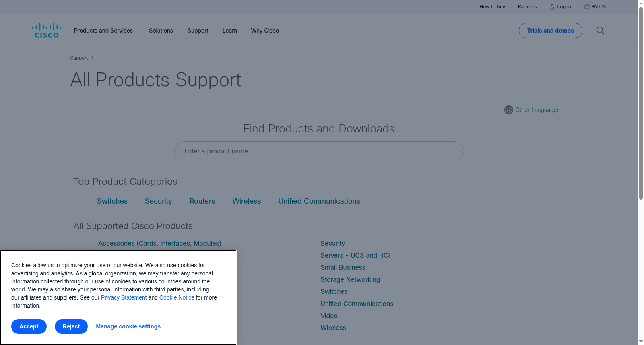Open the site search magnifier icon
Screen dimensions: 644x345
pyautogui.click(x=600, y=31)
